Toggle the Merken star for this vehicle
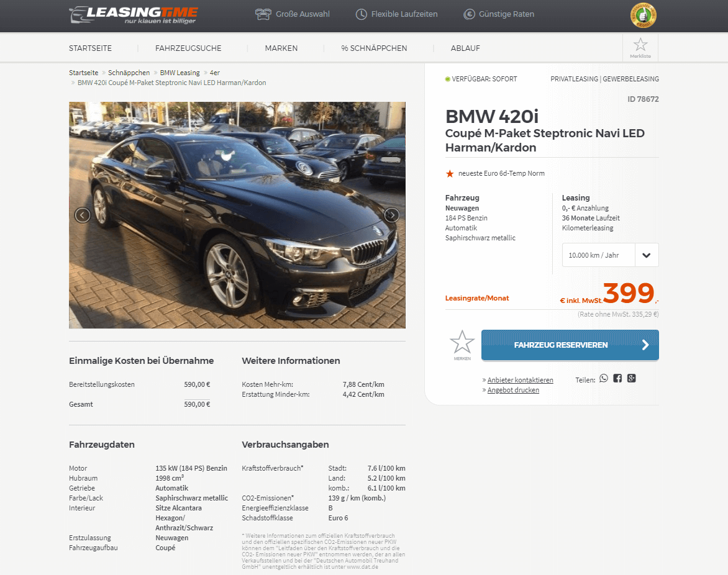The width and height of the screenshot is (728, 575). point(462,345)
